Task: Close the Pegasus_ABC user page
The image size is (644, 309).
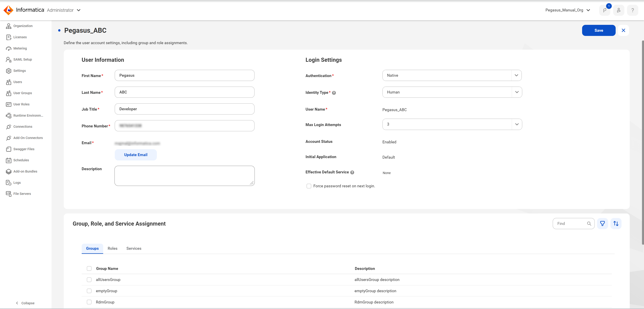Action: coord(623,30)
